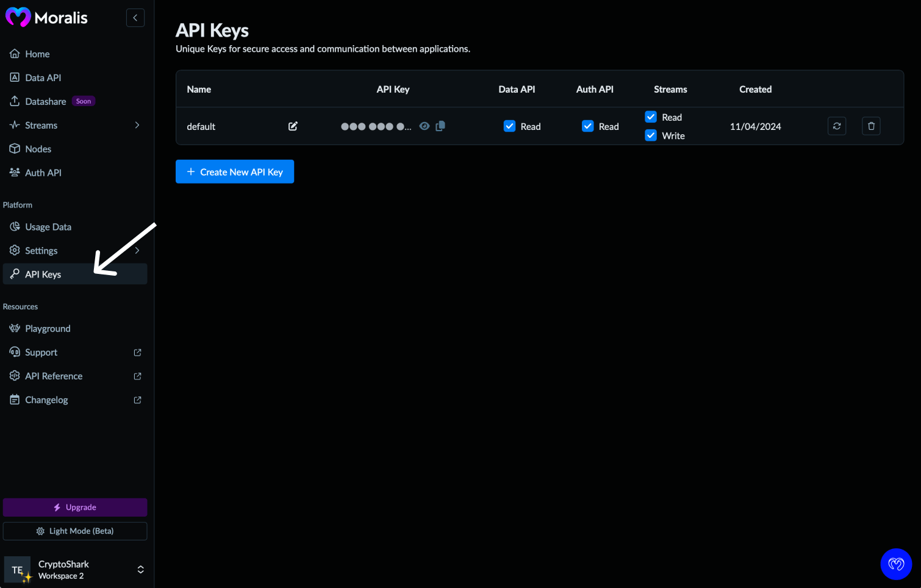
Task: Open the Playground
Action: (48, 328)
